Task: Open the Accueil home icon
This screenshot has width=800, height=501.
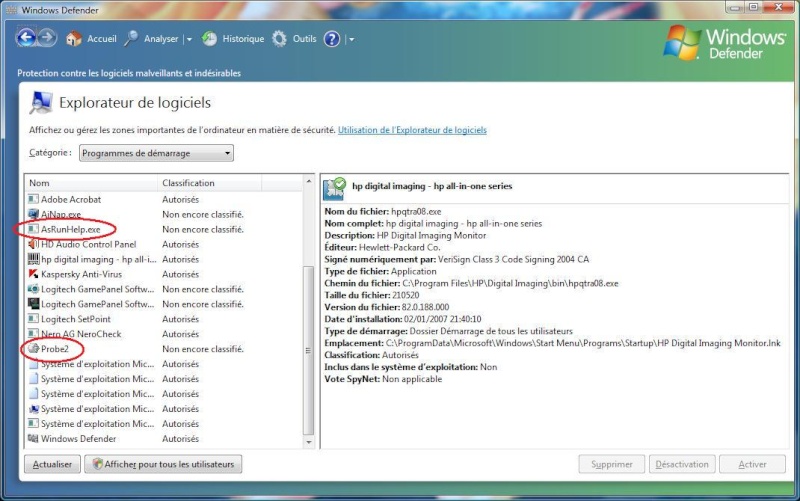Action: pyautogui.click(x=74, y=39)
